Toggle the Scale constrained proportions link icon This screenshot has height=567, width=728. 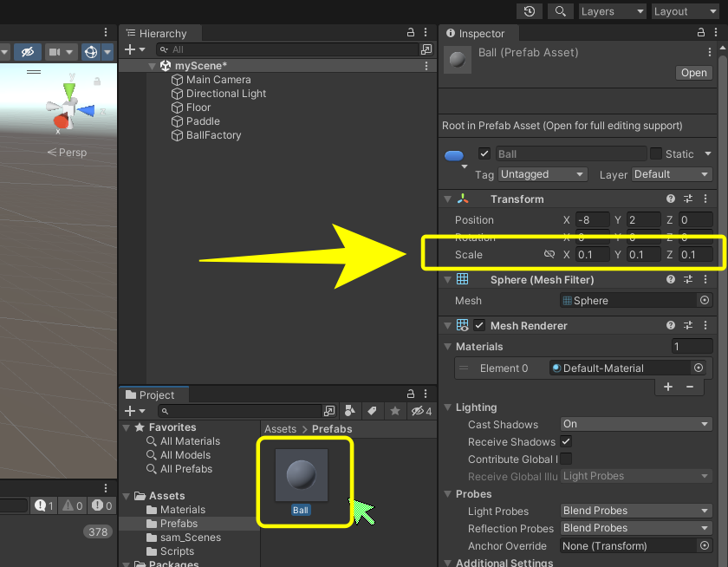pos(549,255)
